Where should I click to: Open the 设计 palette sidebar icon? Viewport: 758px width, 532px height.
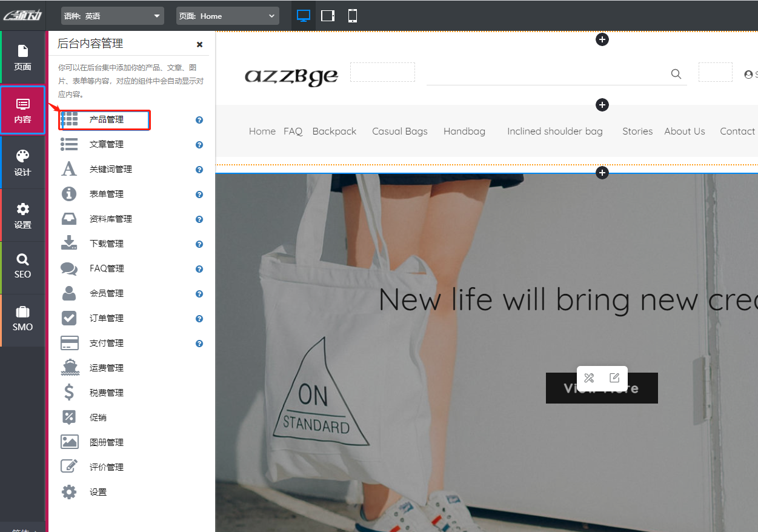(x=22, y=162)
